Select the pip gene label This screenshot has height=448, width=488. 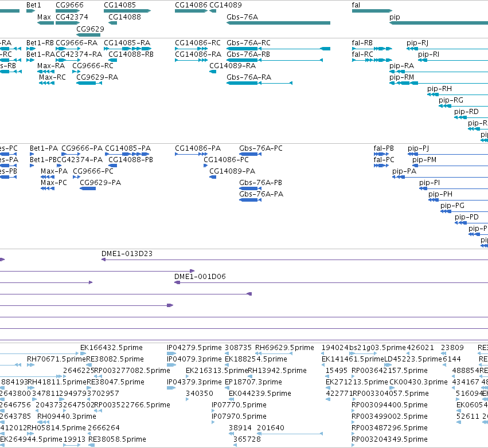click(x=395, y=17)
